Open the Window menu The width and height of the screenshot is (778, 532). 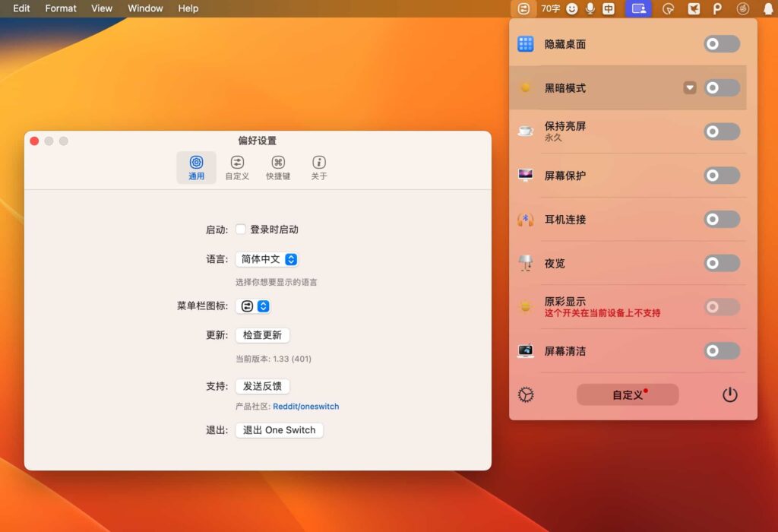[144, 8]
